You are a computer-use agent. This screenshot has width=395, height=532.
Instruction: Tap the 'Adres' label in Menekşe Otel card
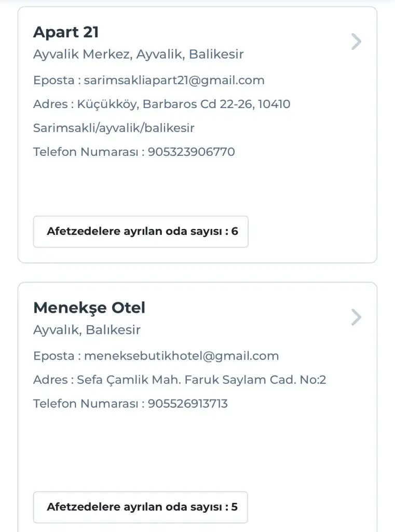[x=50, y=380]
